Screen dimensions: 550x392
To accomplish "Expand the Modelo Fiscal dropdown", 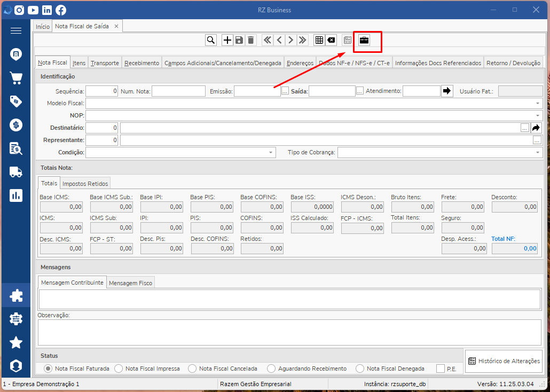I will tap(538, 104).
